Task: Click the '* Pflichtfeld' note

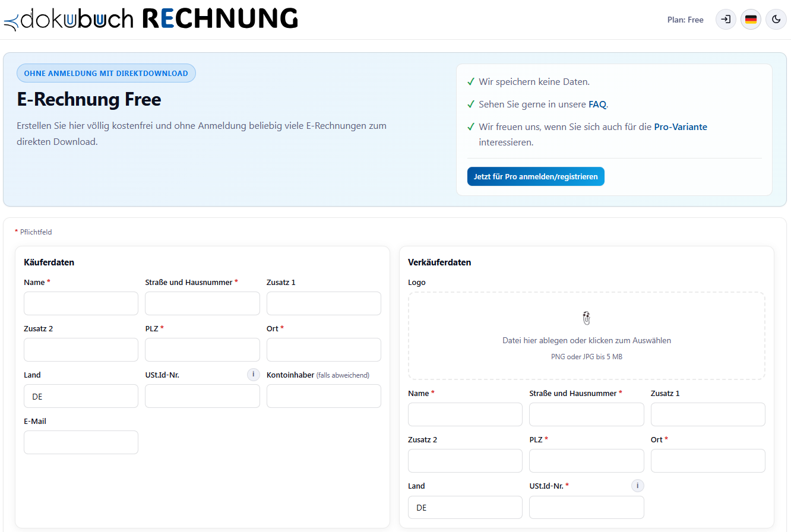Action: [x=33, y=232]
